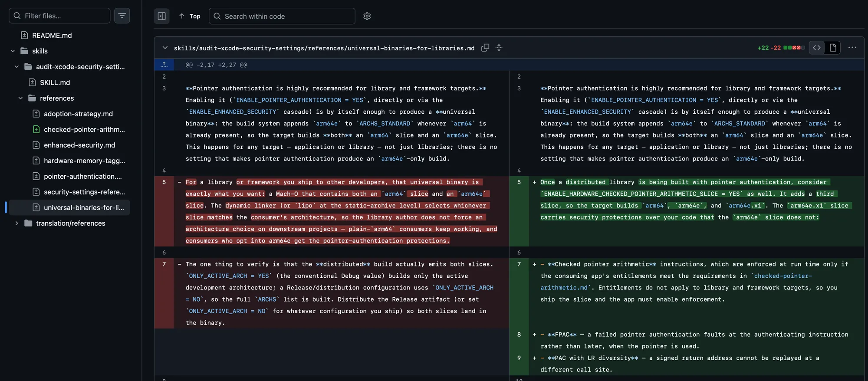The image size is (868, 381).
Task: Click the file filter options icon
Action: point(122,16)
